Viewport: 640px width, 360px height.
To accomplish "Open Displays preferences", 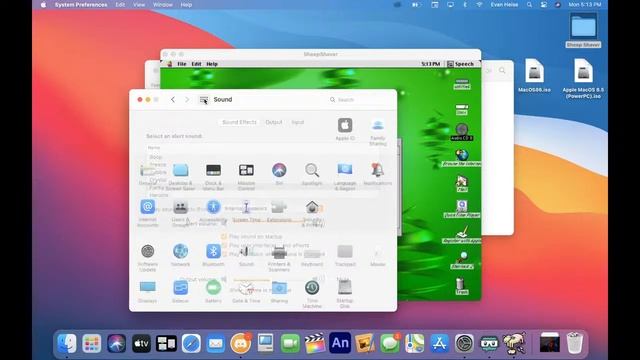I will (148, 291).
